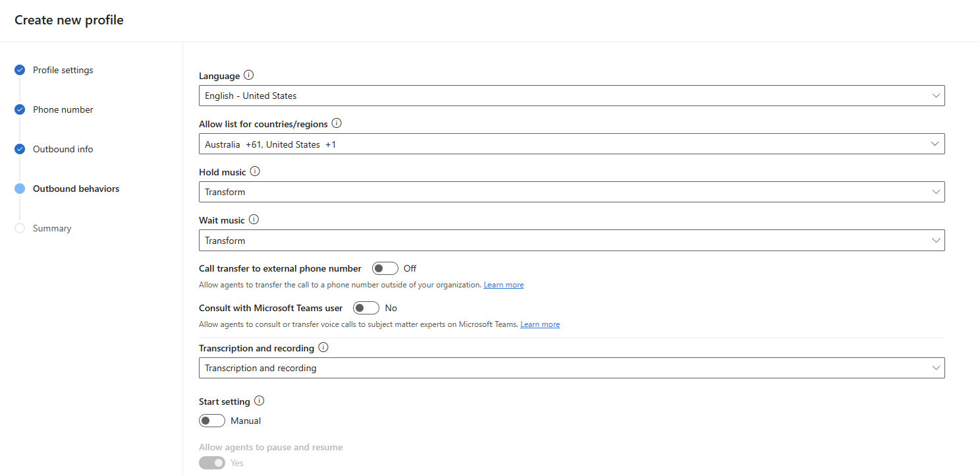Click the Phone number step checkmark icon

tap(20, 109)
